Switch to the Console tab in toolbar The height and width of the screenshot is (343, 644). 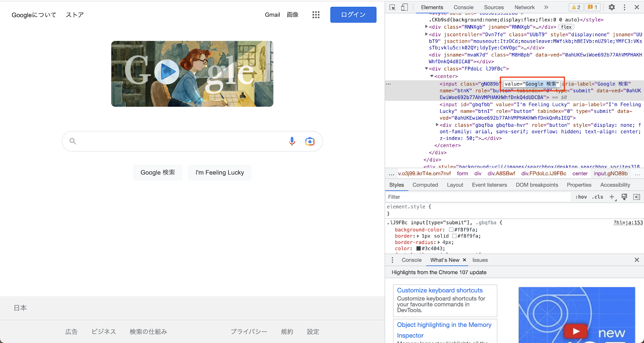tap(463, 7)
